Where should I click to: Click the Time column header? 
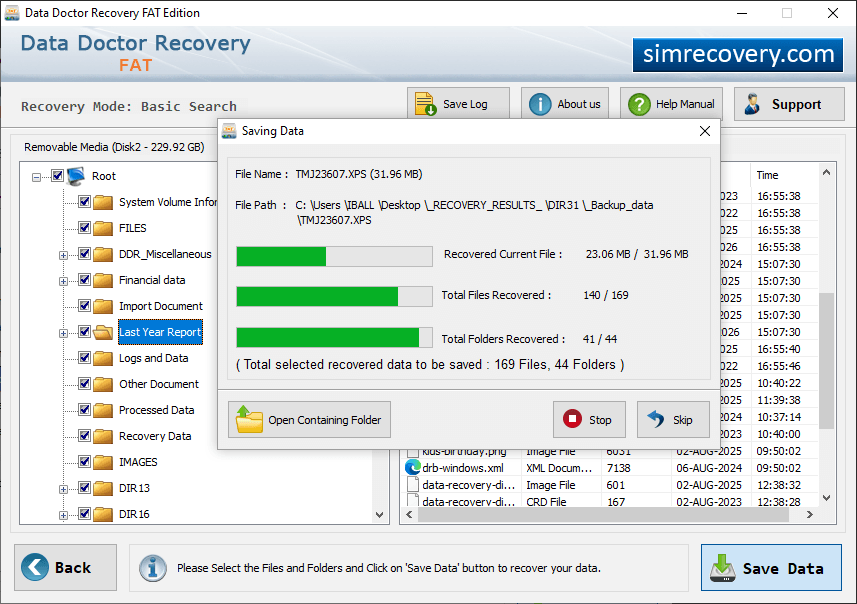784,175
